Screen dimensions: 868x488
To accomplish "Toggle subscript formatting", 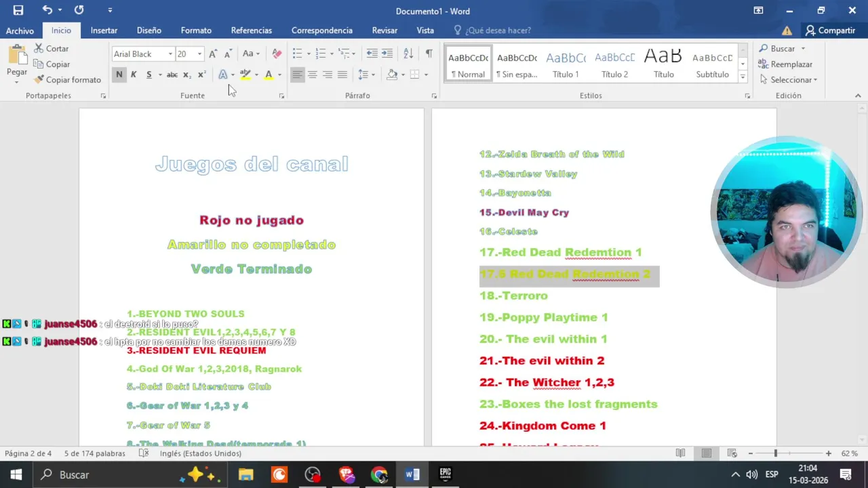I will point(186,75).
